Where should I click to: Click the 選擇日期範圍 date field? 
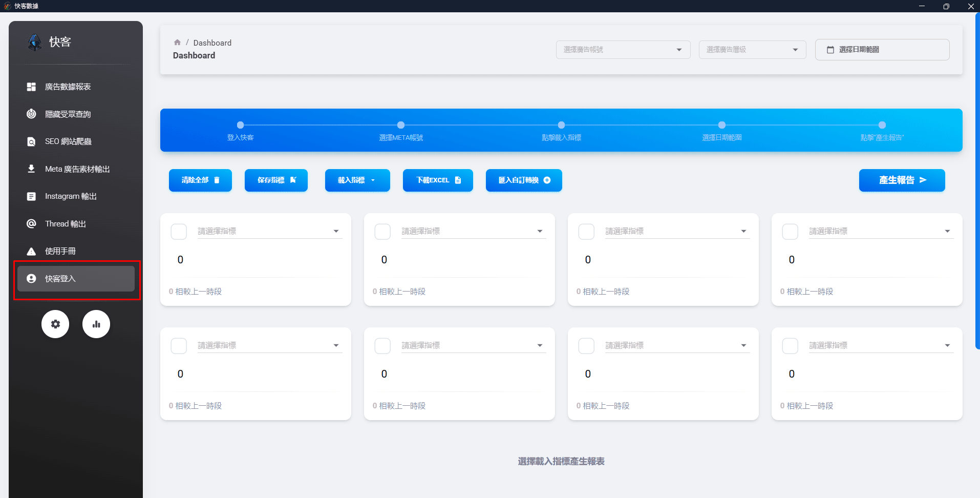coord(882,50)
